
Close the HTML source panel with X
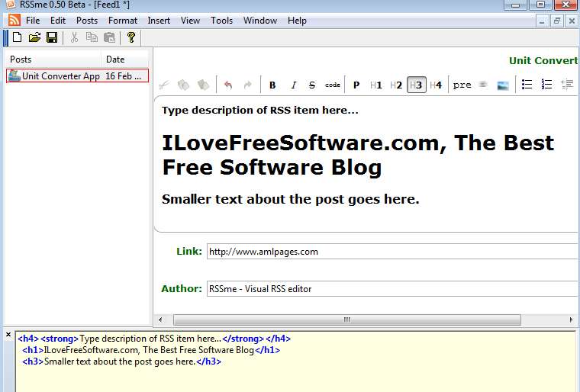pyautogui.click(x=8, y=335)
